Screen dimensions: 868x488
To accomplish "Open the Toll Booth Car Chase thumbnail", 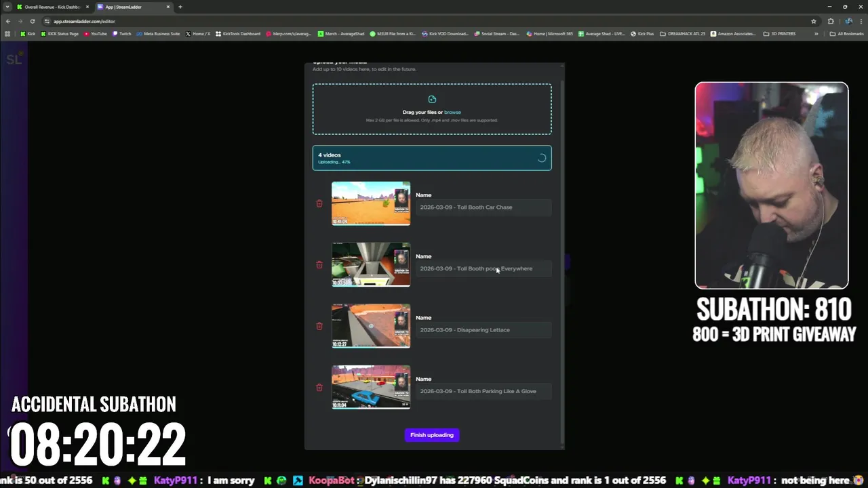I will (371, 203).
